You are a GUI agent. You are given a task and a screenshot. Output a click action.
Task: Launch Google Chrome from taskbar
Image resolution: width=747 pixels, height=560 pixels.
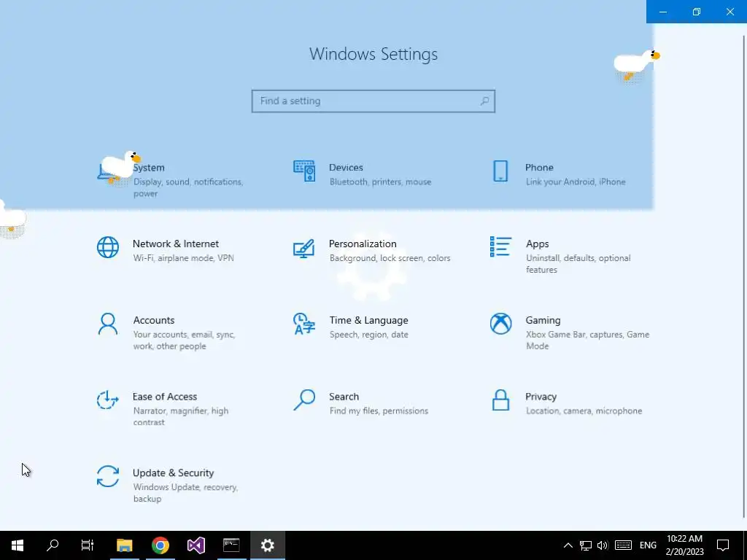pyautogui.click(x=160, y=545)
